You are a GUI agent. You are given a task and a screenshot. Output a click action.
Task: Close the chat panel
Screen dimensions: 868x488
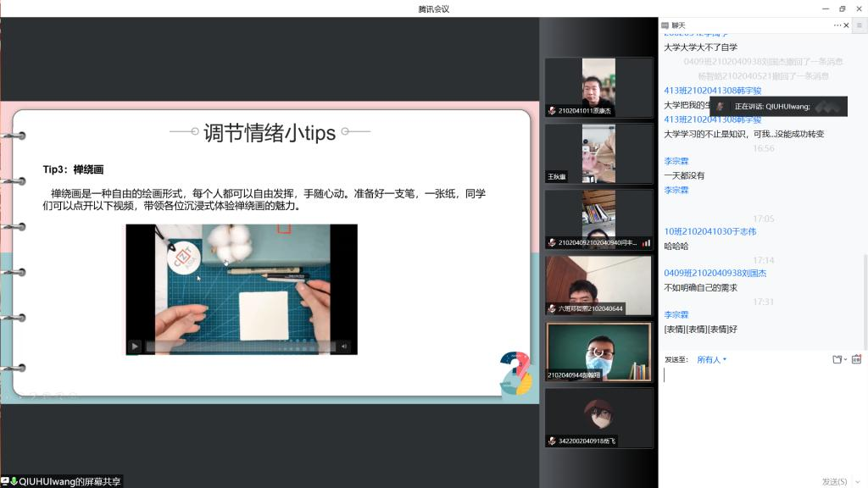point(847,25)
